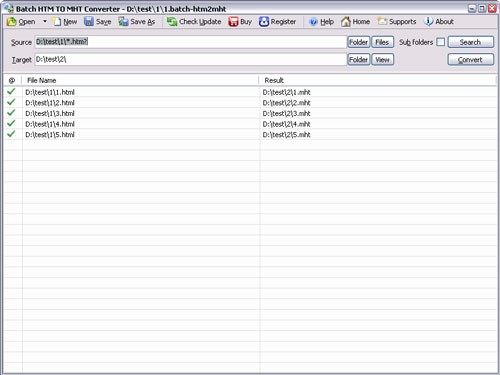Click the status icon column header

tap(12, 80)
